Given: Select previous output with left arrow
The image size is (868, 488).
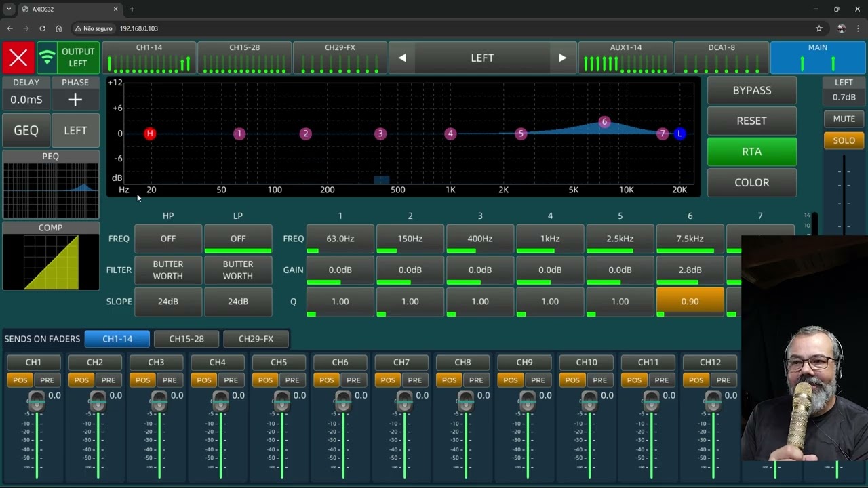Looking at the screenshot, I should (x=402, y=58).
